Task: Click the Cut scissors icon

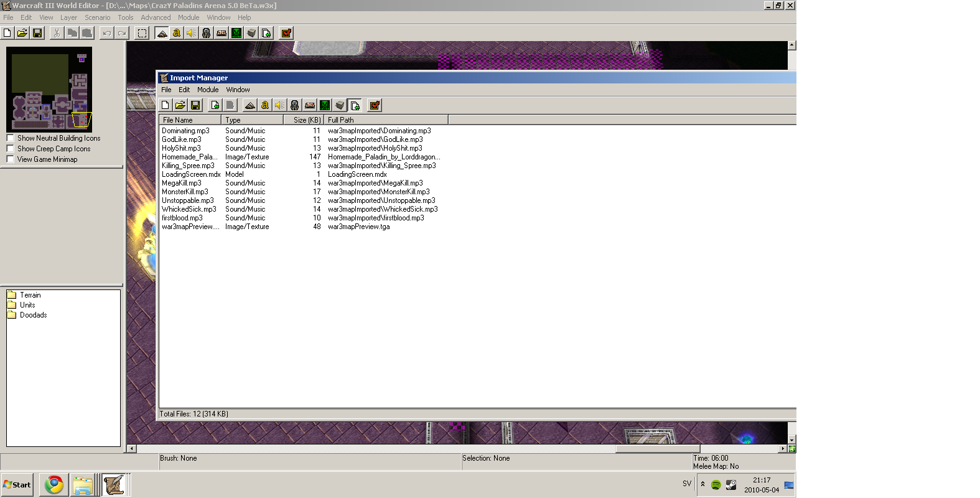Action: tap(57, 33)
